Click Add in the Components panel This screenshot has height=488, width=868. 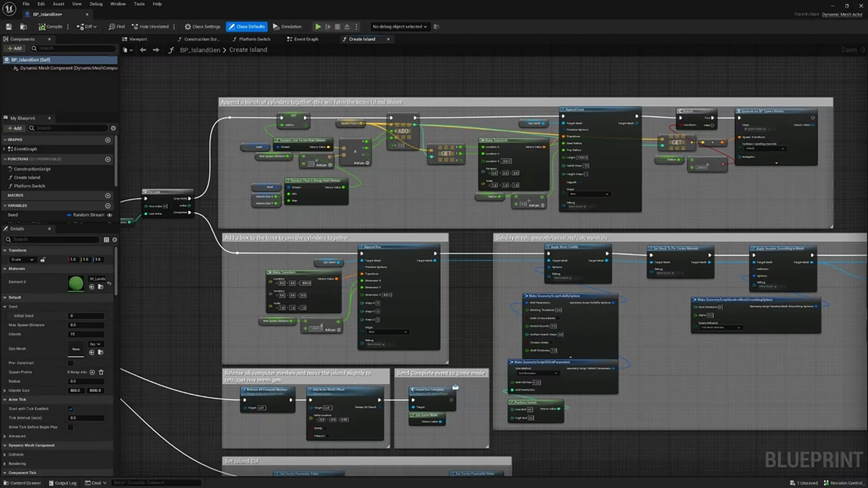[15, 48]
